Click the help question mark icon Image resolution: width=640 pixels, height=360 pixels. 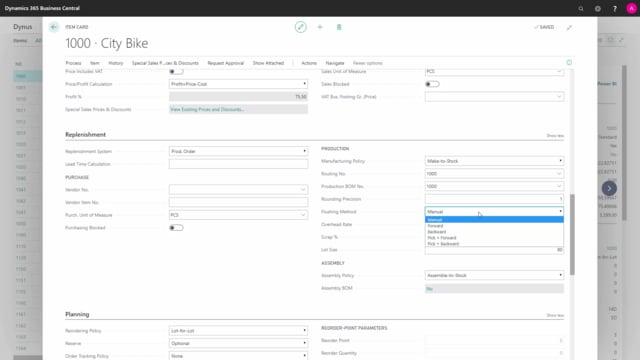tap(615, 8)
